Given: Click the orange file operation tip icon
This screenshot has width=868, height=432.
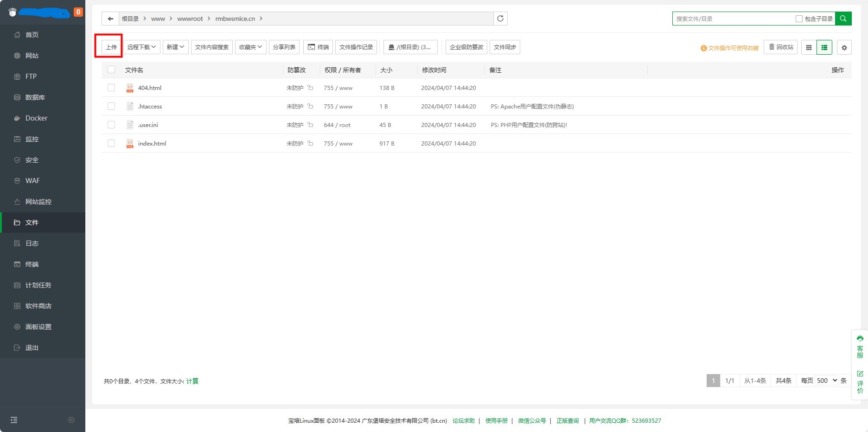Looking at the screenshot, I should pyautogui.click(x=703, y=48).
